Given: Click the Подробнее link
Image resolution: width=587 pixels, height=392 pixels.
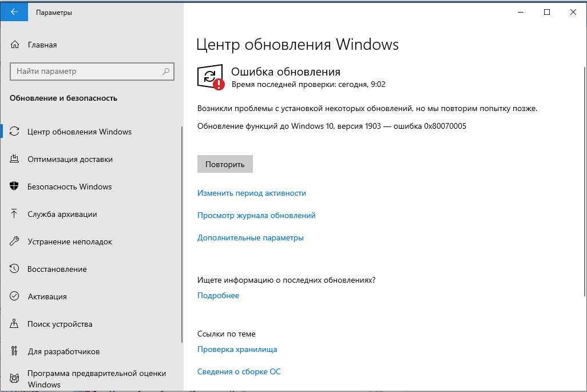Looking at the screenshot, I should tap(218, 295).
